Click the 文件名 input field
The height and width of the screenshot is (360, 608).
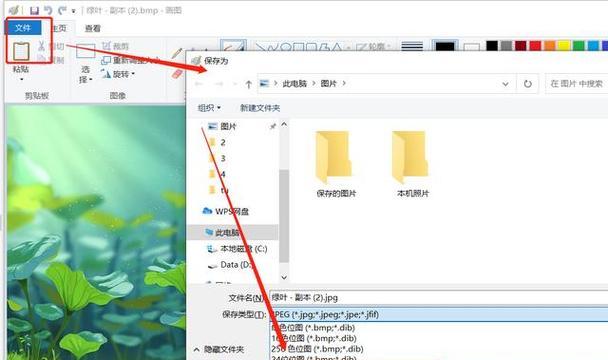click(439, 298)
